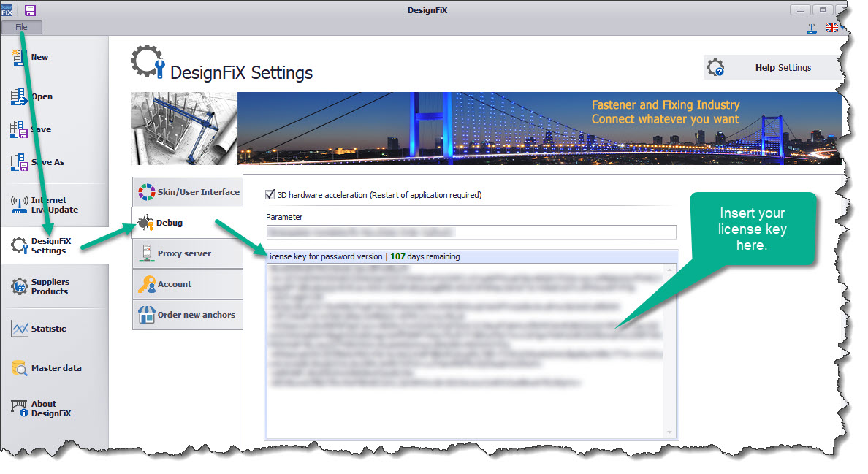Open Help Settings button
This screenshot has width=868, height=474.
[x=772, y=67]
